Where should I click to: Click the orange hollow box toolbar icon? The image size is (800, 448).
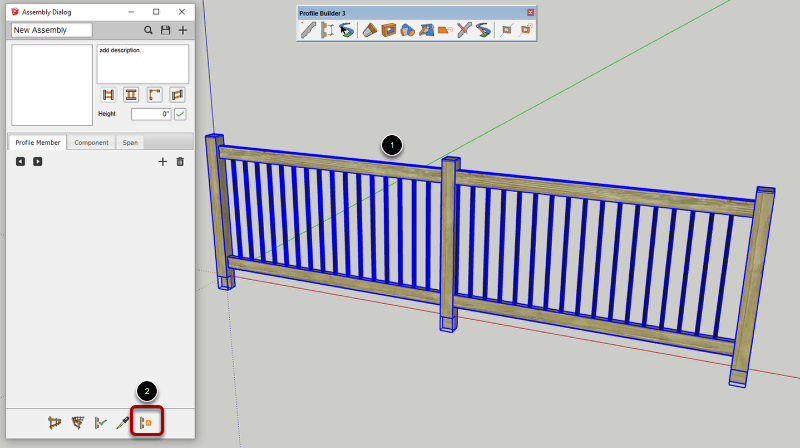pyautogui.click(x=389, y=30)
